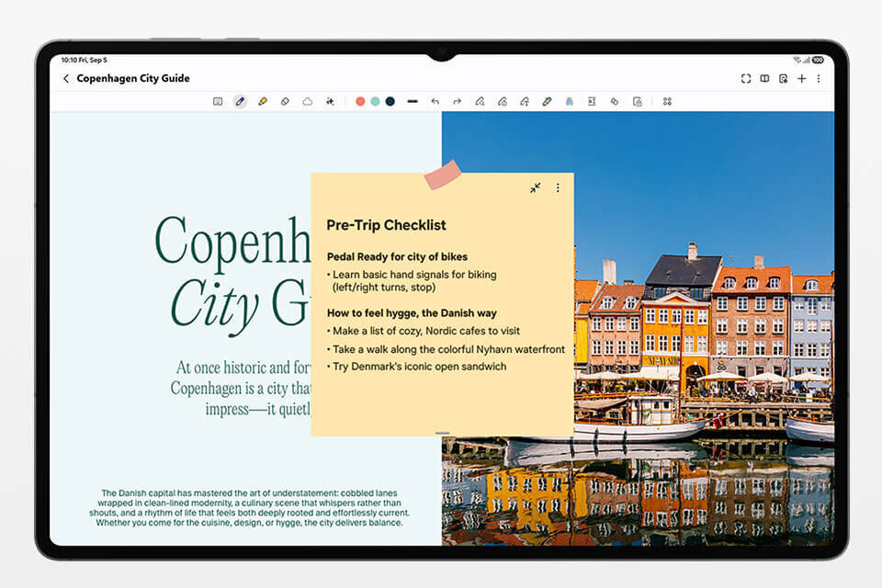Click the sticky note bottom resize handle
This screenshot has width=882, height=588.
[442, 433]
